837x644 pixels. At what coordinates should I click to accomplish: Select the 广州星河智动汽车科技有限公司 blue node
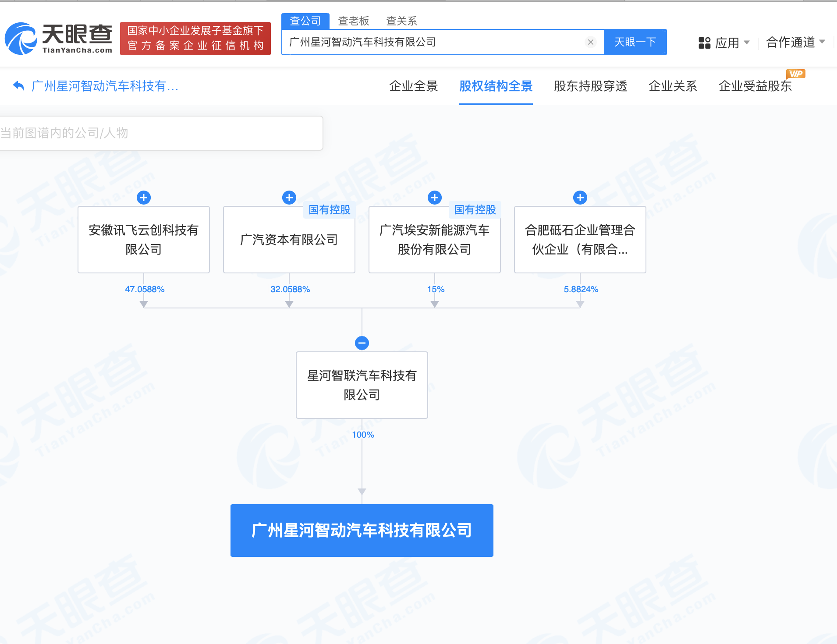click(362, 530)
